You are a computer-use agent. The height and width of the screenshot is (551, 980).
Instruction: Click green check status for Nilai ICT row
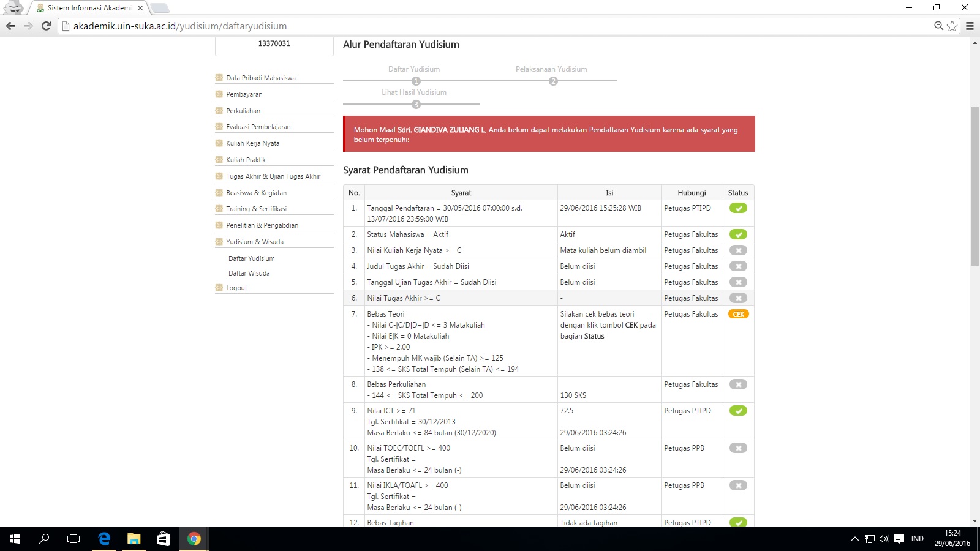[x=738, y=411]
